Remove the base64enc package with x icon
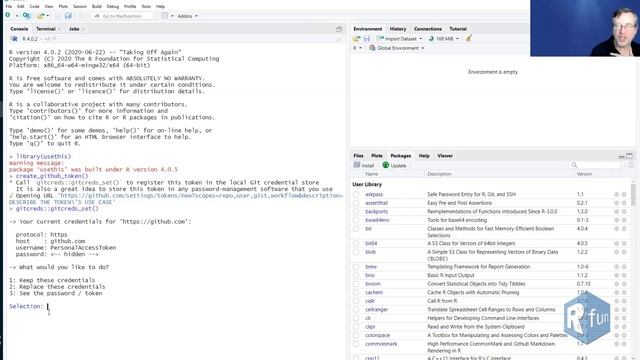The image size is (640, 360). tap(624, 220)
